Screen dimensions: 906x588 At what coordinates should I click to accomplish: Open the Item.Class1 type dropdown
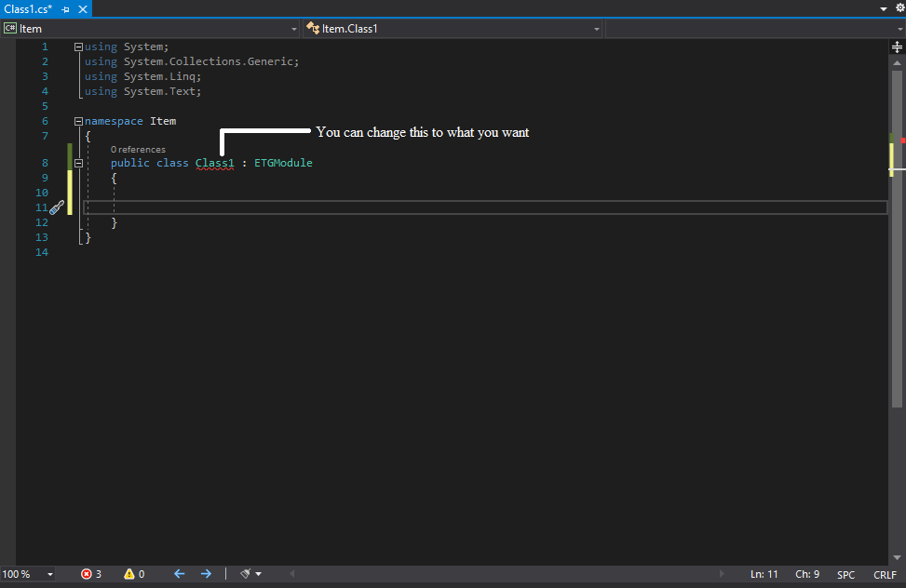click(453, 28)
